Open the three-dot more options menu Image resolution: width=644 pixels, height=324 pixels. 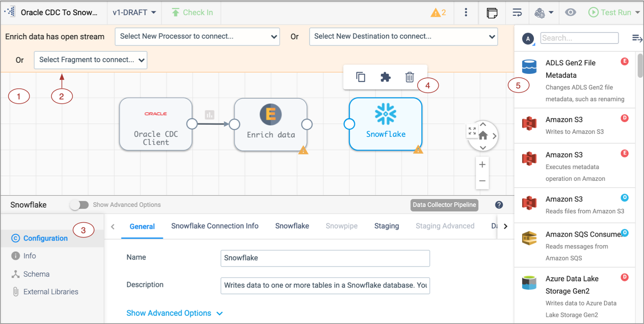click(466, 13)
